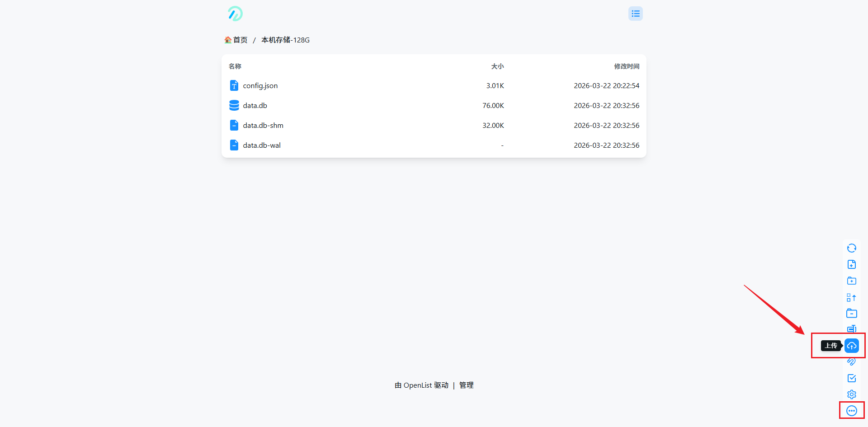
Task: Open the data.db file entry
Action: click(x=255, y=105)
